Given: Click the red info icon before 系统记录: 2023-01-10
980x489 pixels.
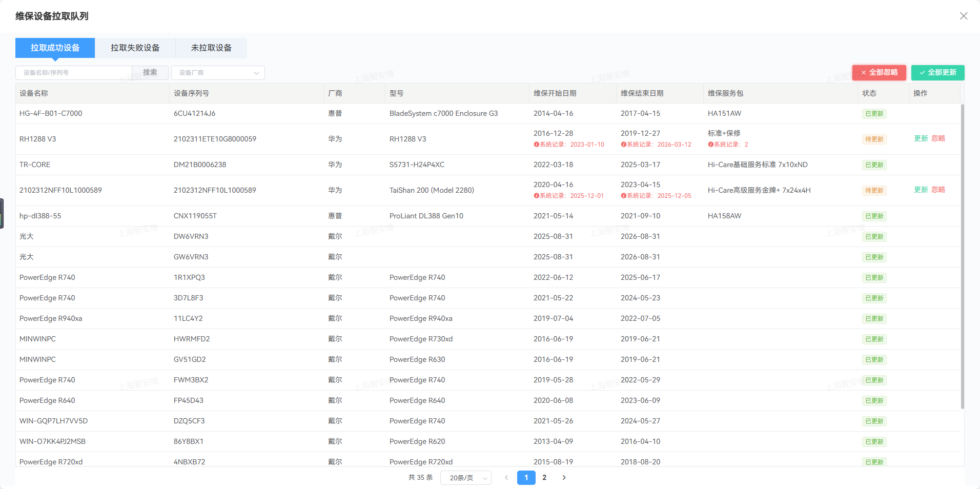Looking at the screenshot, I should click(x=536, y=145).
